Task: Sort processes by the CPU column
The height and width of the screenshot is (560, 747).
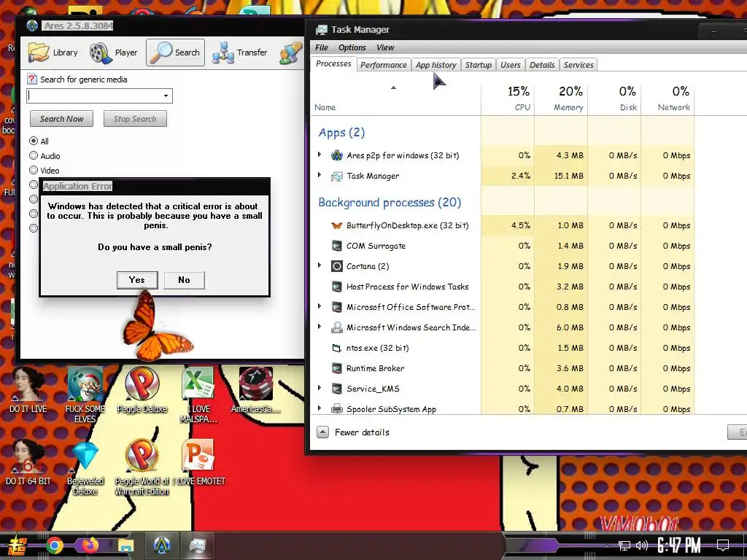Action: click(508, 98)
